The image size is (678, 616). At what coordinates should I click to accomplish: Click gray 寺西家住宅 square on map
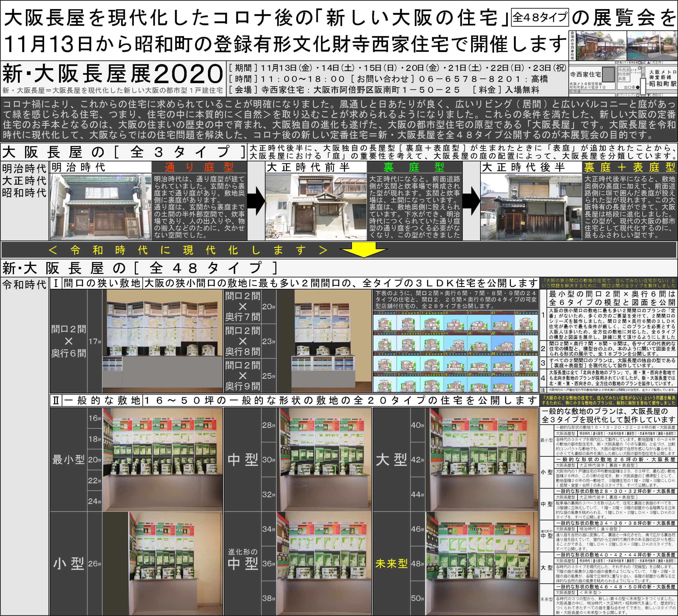[608, 75]
